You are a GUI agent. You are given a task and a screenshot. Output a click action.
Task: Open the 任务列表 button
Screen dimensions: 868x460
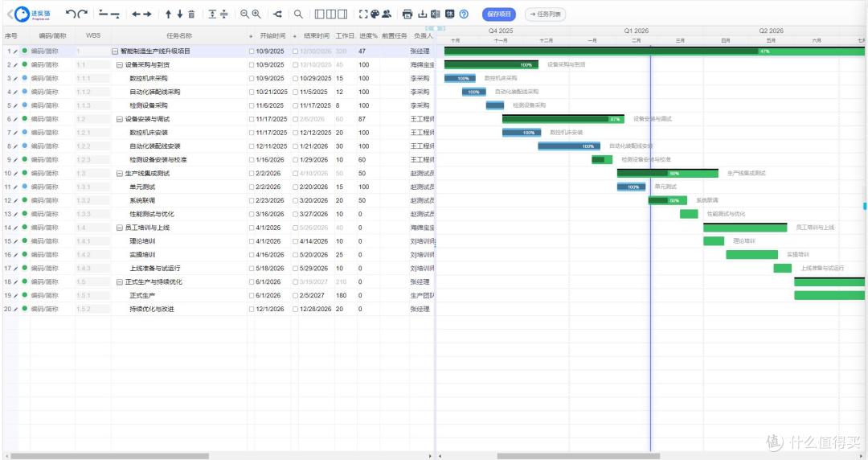(x=545, y=14)
